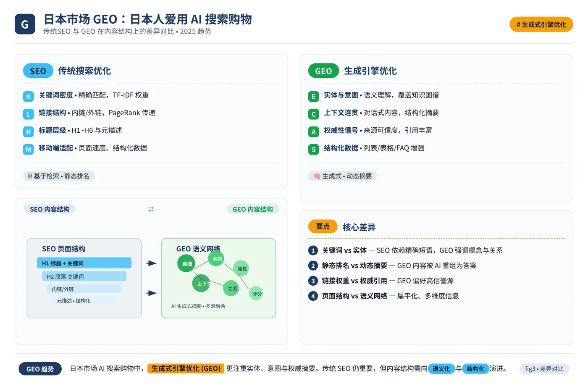Screen dimensions: 588x392
Task: Click the 元描述 • 结构化 bar
Action: (84, 300)
